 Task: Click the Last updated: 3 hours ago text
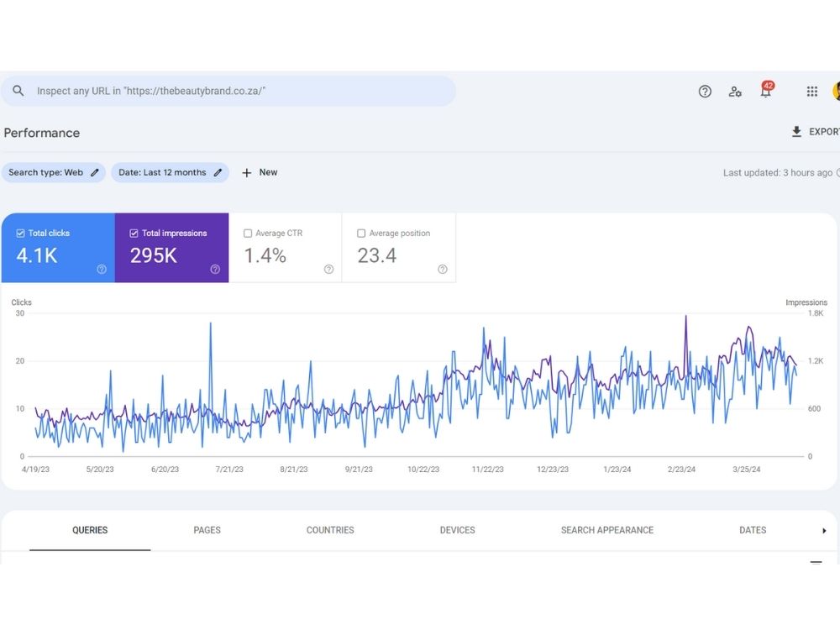778,172
